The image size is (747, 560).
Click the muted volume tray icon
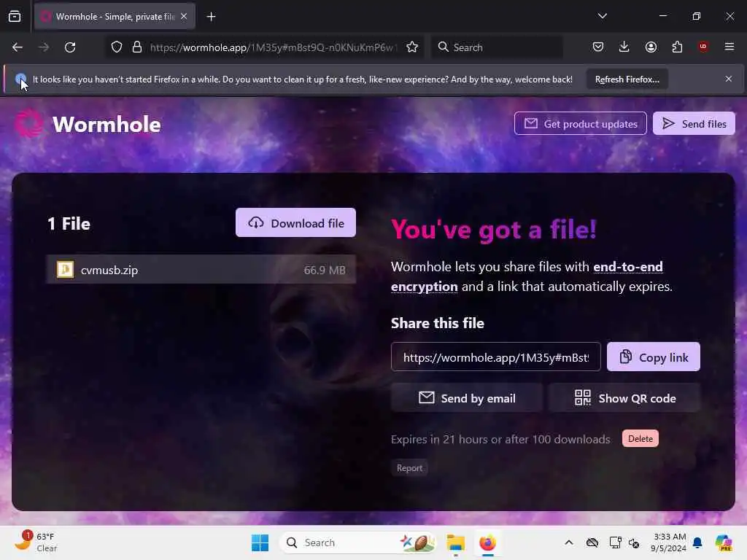(634, 542)
